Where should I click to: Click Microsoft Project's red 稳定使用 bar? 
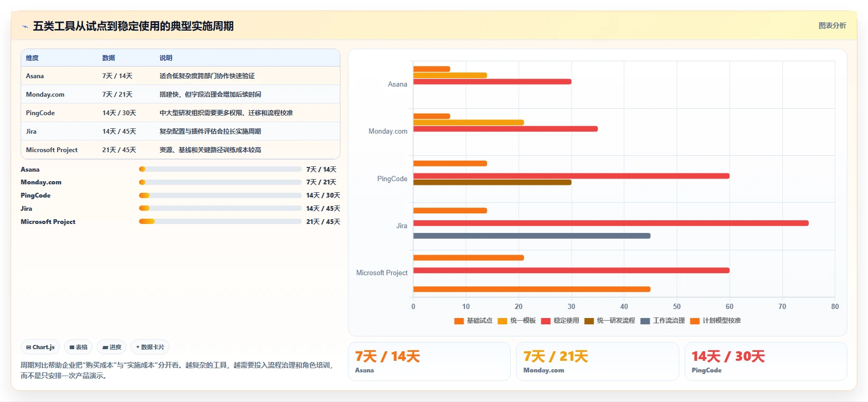point(571,270)
